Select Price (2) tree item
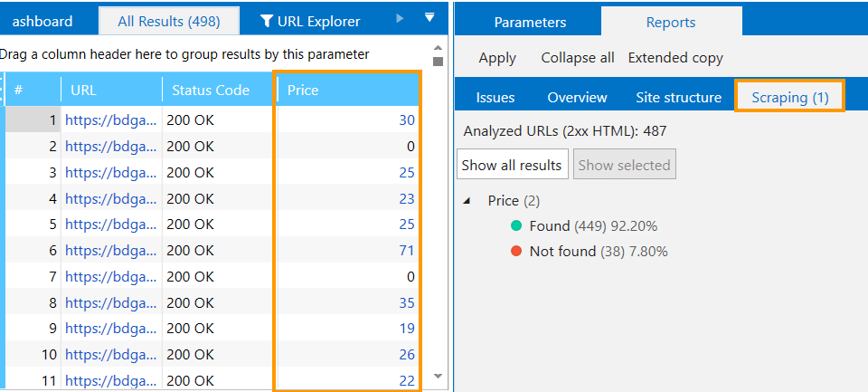Image resolution: width=868 pixels, height=392 pixels. click(514, 201)
